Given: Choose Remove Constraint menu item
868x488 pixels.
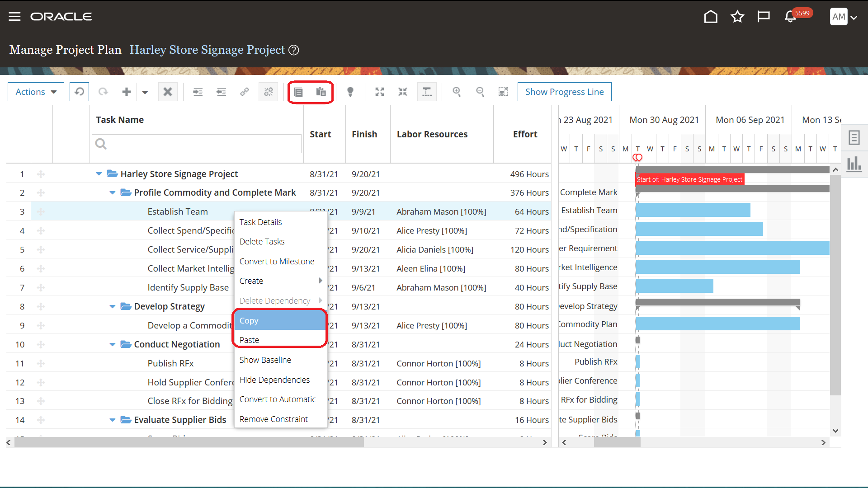Looking at the screenshot, I should click(x=280, y=419).
